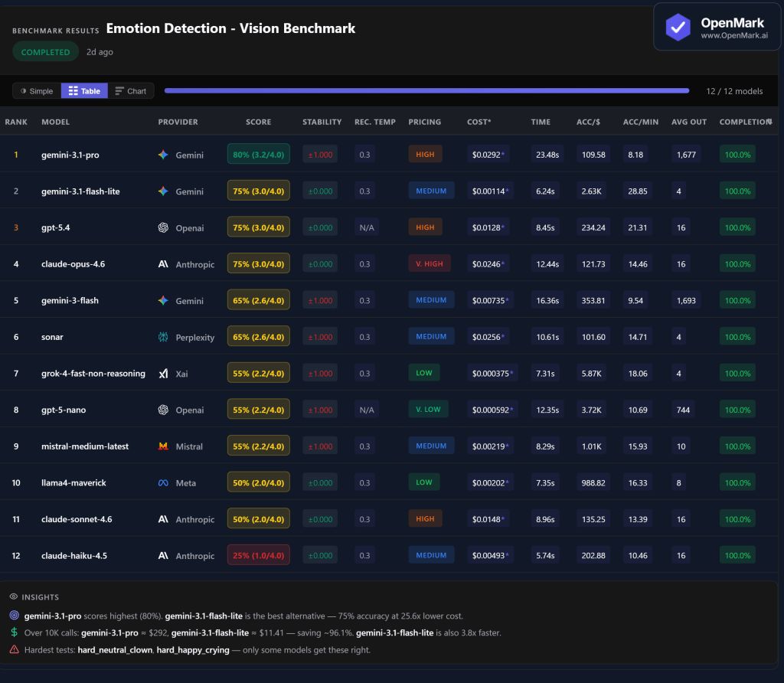
Task: Open the www.OpenMark.ai link
Action: [x=734, y=35]
